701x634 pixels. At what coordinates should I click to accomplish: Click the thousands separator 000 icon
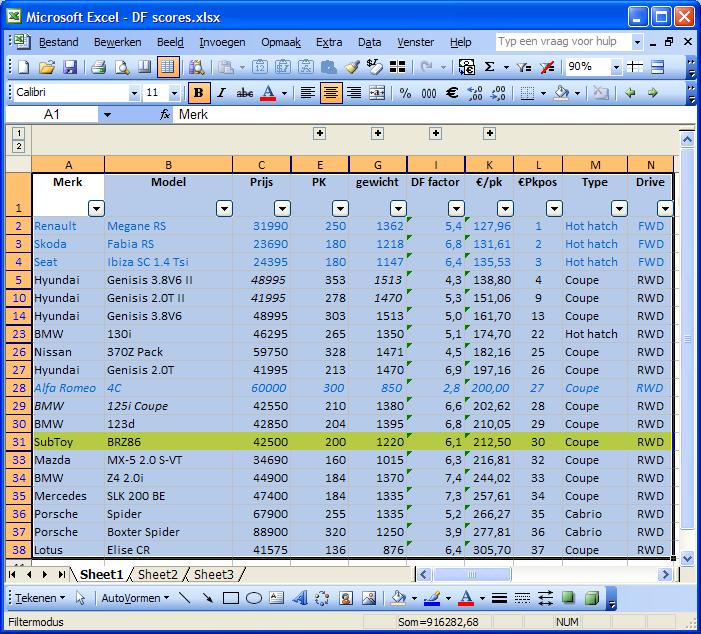click(x=429, y=93)
